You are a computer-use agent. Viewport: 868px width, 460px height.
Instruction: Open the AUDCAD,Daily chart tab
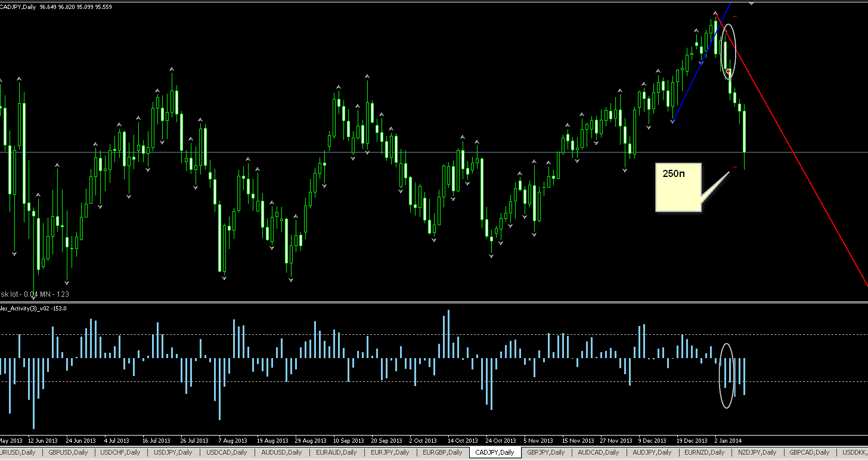coord(599,453)
